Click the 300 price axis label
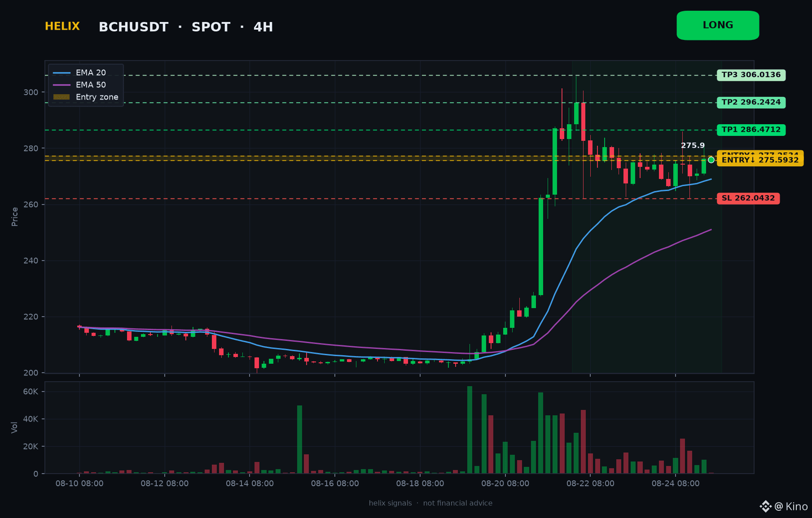 click(x=31, y=92)
